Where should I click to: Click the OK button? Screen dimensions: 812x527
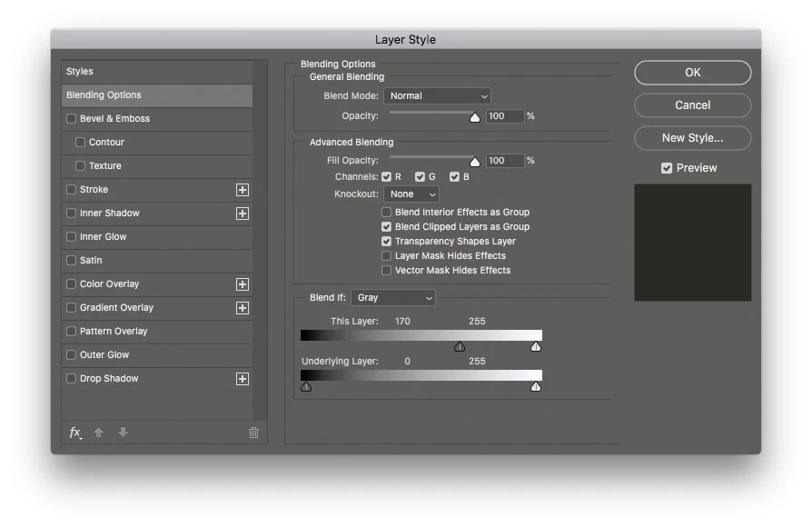[692, 73]
